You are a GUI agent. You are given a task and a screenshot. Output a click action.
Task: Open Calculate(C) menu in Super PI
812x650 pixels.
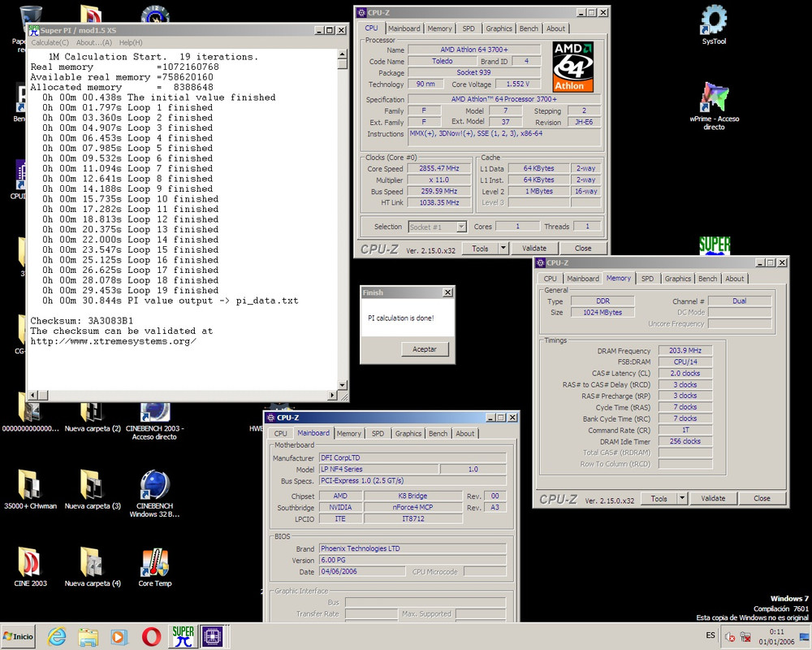click(x=50, y=42)
